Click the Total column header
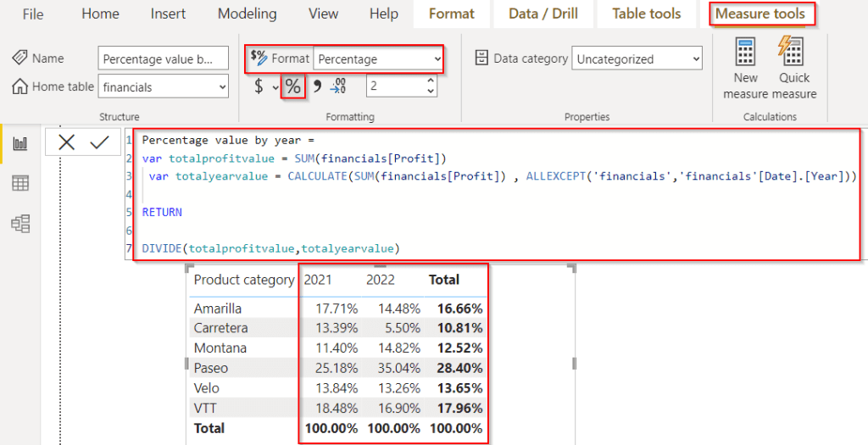Viewport: 868px width, 445px height. point(444,280)
